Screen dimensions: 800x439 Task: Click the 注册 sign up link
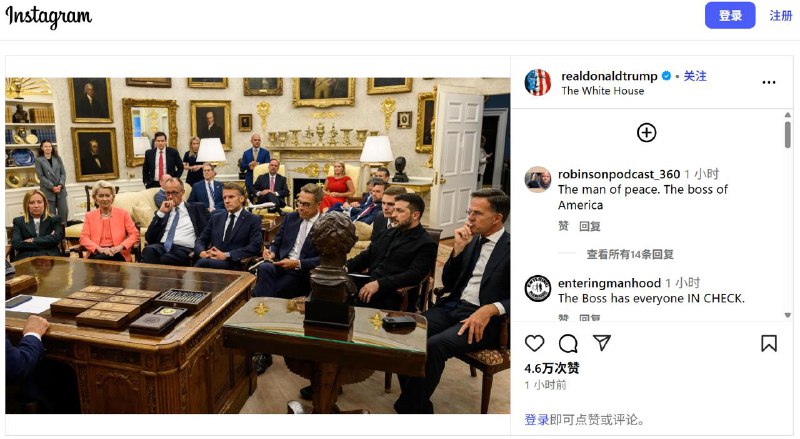tap(781, 15)
